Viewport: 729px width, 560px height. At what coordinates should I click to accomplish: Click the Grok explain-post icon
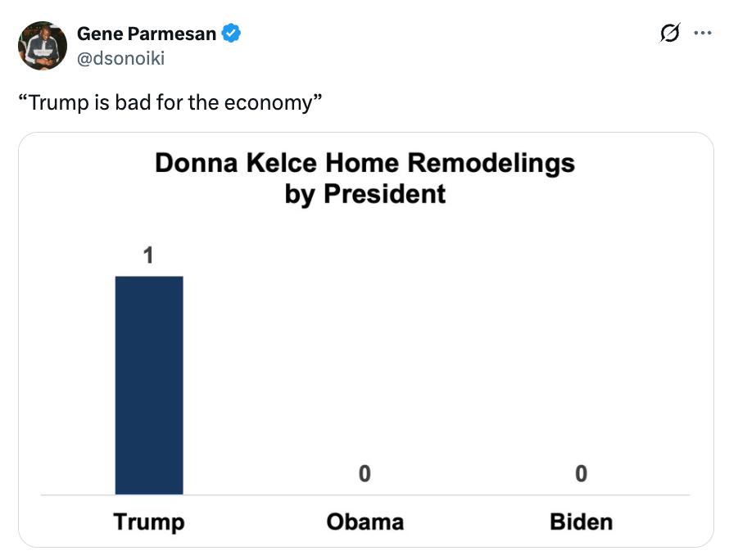tap(669, 34)
